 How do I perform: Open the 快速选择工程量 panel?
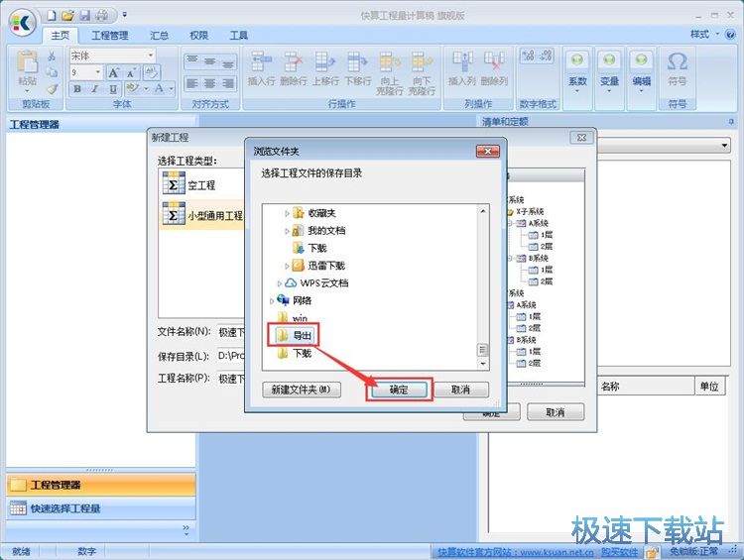(x=100, y=508)
